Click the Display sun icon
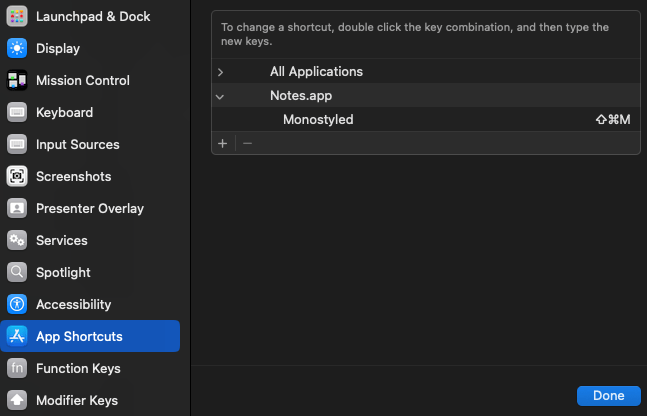The height and width of the screenshot is (416, 647). pyautogui.click(x=17, y=48)
